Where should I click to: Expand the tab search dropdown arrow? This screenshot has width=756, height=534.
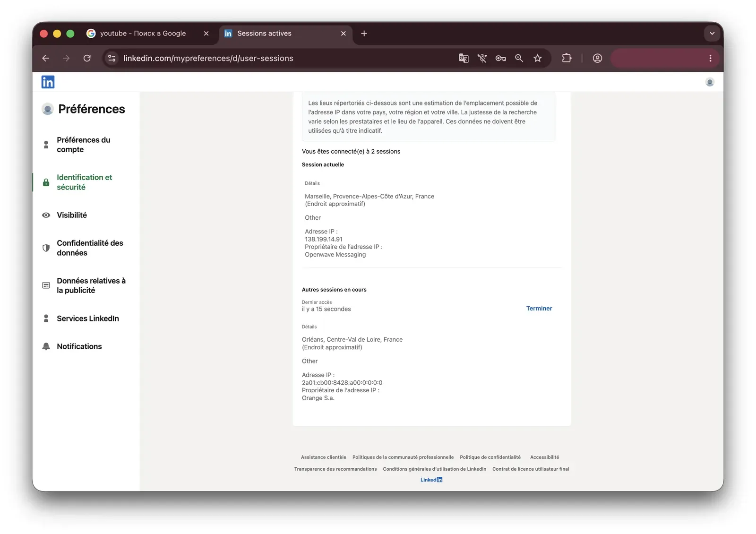712,34
